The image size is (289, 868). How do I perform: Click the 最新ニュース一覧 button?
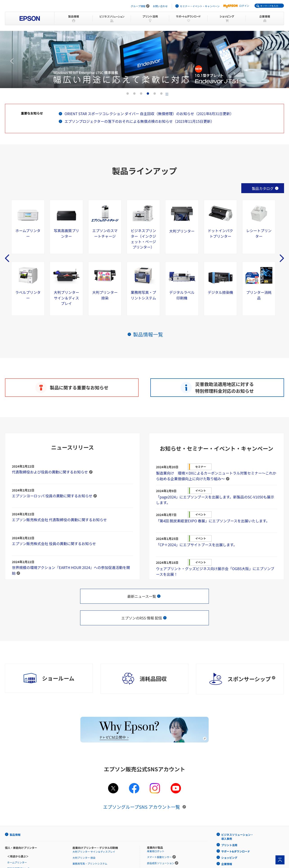(x=144, y=596)
